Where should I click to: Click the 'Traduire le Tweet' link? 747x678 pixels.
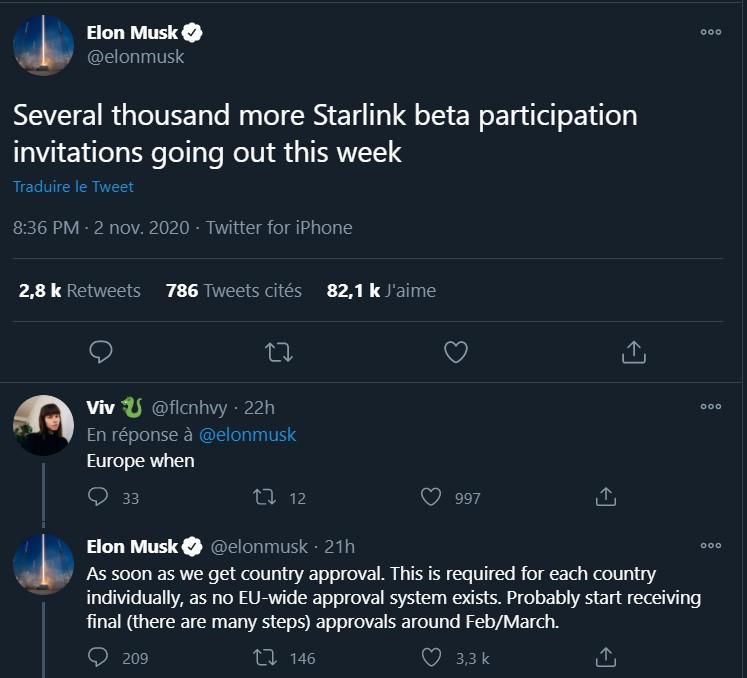(x=73, y=186)
